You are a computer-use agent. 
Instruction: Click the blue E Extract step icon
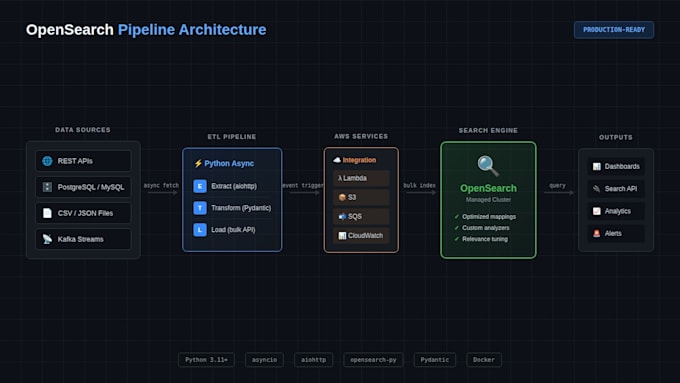pyautogui.click(x=200, y=186)
